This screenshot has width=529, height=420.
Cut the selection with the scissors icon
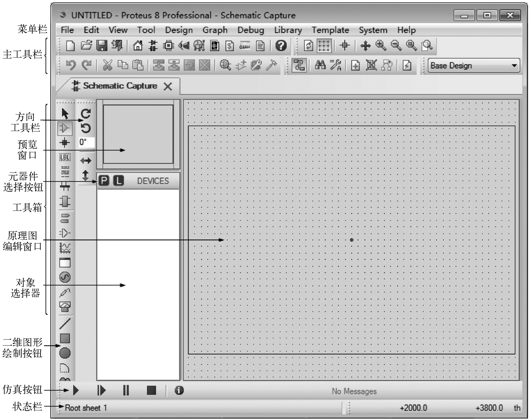[107, 65]
